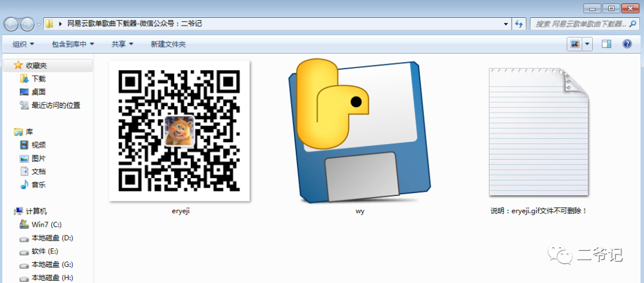The height and width of the screenshot is (283, 644).
Task: Open 本地磁盘 (G:)
Action: coord(52,265)
